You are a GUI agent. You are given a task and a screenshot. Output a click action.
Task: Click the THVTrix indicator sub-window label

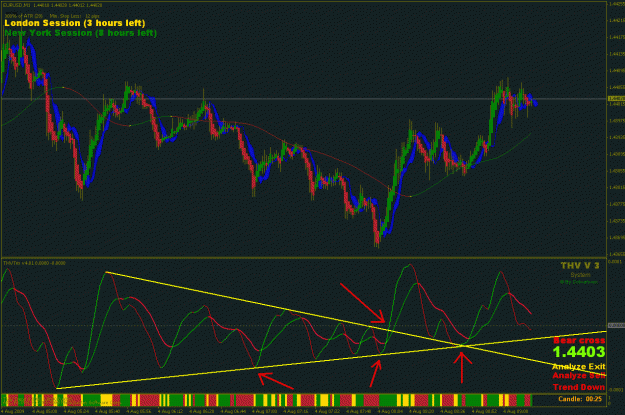pyautogui.click(x=34, y=263)
